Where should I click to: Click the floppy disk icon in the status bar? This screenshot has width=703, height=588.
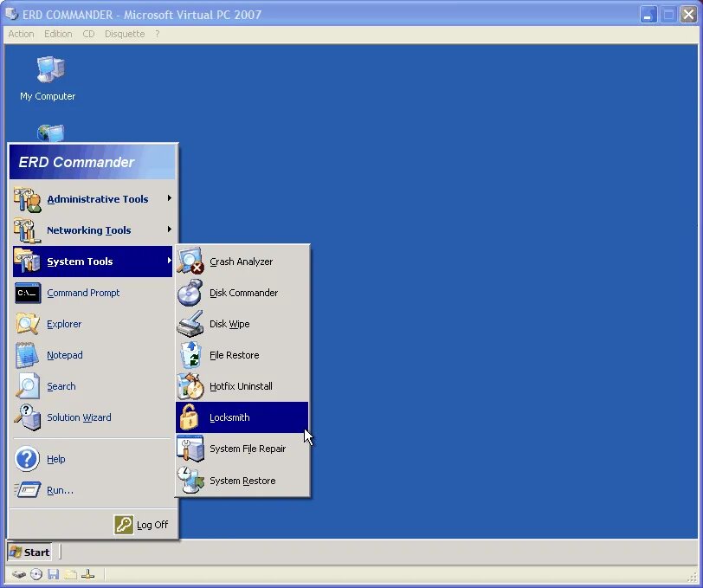pos(54,573)
